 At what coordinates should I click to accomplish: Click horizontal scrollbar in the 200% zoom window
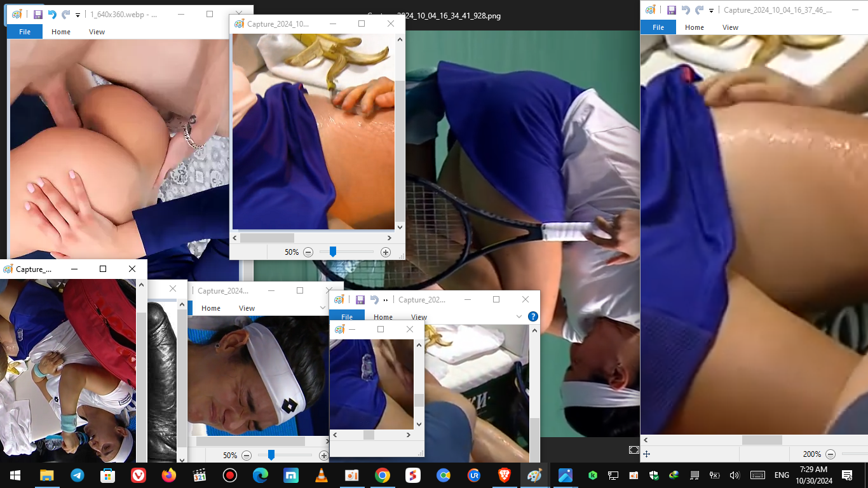(762, 440)
